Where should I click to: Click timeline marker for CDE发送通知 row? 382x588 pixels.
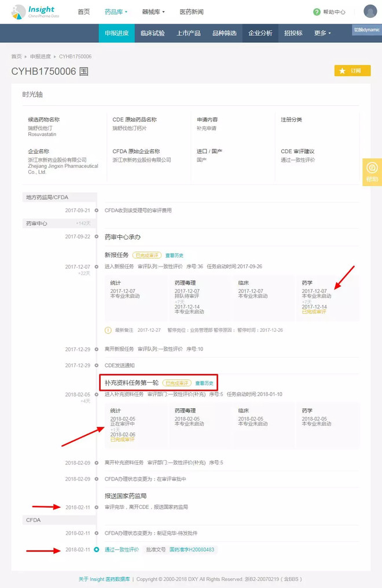click(x=97, y=365)
